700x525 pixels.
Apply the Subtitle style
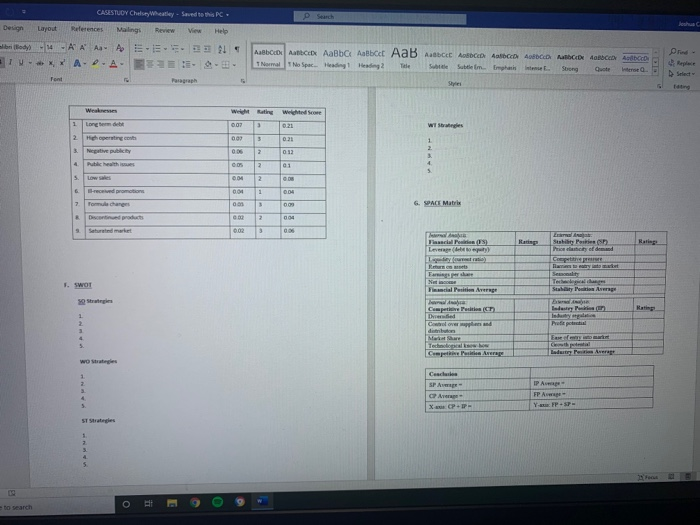tap(438, 60)
